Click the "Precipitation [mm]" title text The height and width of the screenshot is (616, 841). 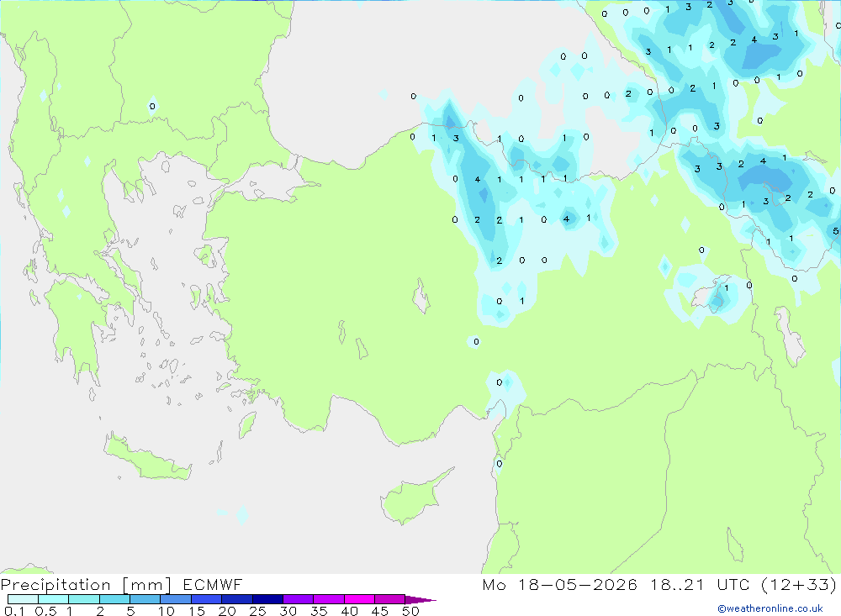click(86, 585)
